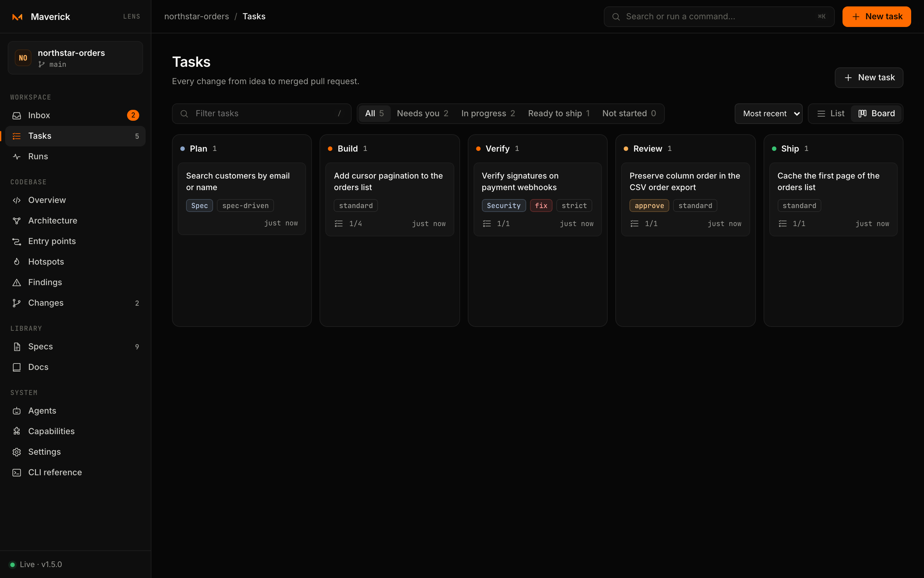
Task: Click the Live v1.5.0 status indicator
Action: (x=36, y=565)
